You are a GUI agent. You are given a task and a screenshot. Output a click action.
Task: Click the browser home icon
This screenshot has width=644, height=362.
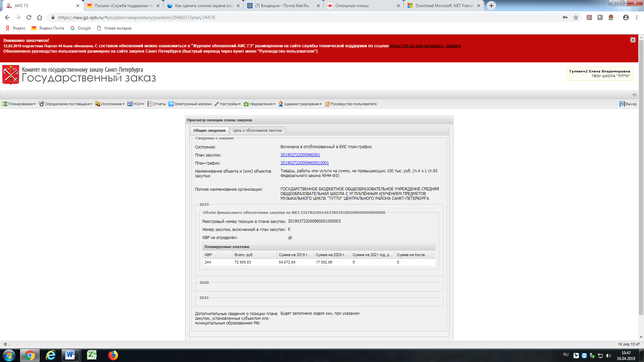(40, 17)
